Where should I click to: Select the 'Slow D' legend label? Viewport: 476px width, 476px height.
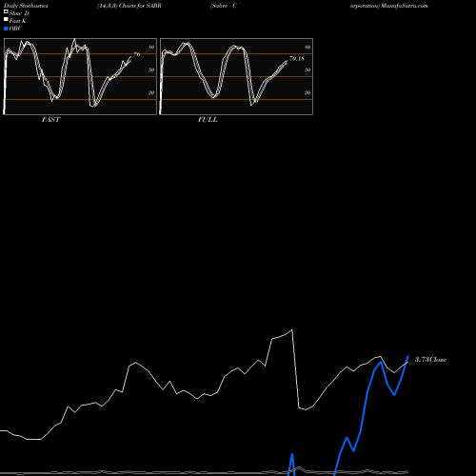pos(19,13)
